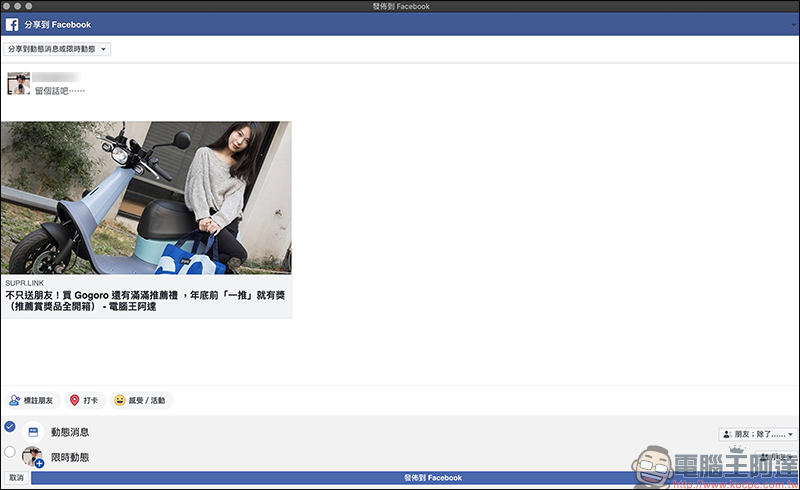800x490 pixels.
Task: Click the 限時動態 story avatar icon
Action: (x=33, y=456)
